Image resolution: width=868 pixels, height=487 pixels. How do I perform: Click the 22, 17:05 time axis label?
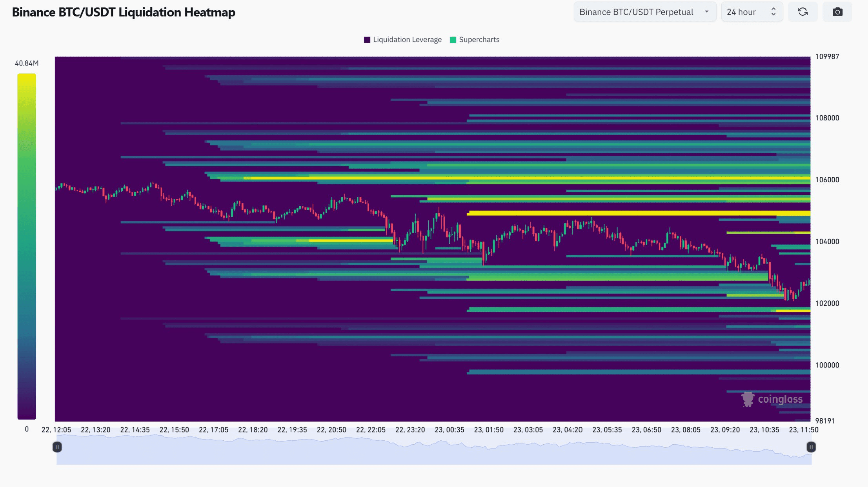(x=214, y=430)
